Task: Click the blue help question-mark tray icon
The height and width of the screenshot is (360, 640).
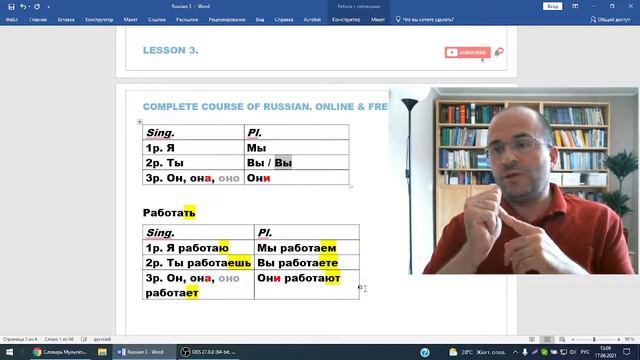Action: (x=425, y=352)
